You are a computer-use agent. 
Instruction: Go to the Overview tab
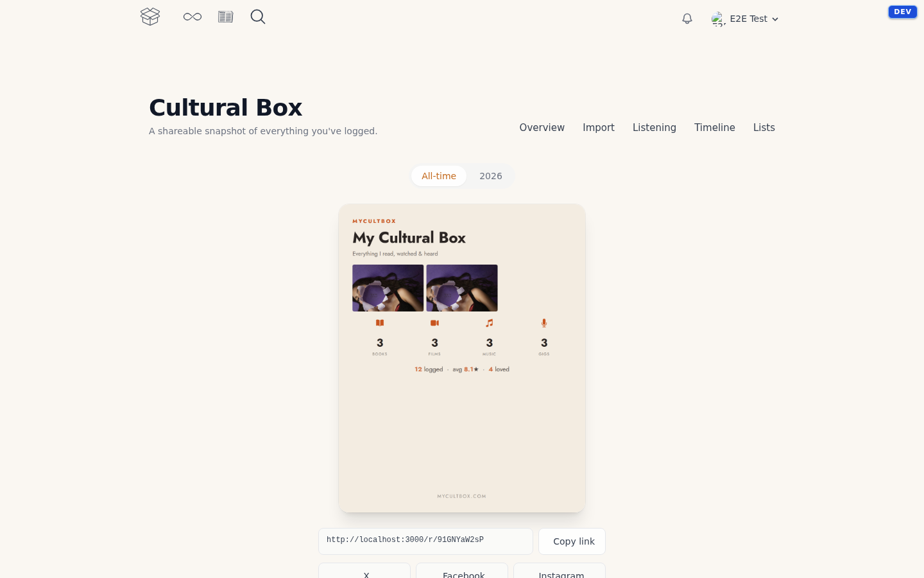[542, 127]
